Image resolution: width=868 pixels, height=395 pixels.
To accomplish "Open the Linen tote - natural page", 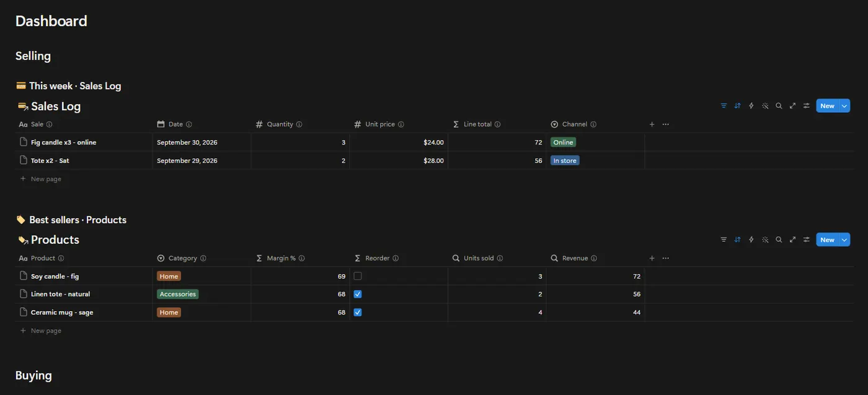I will click(x=61, y=294).
